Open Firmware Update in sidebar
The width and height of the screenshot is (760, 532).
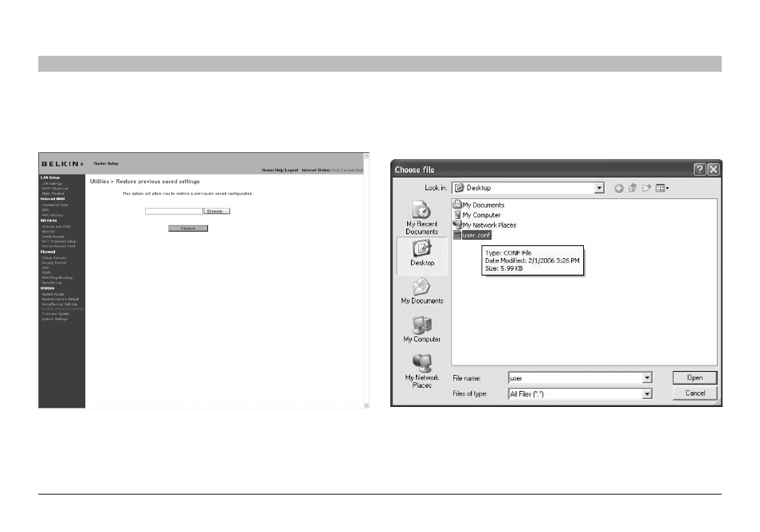(x=55, y=314)
